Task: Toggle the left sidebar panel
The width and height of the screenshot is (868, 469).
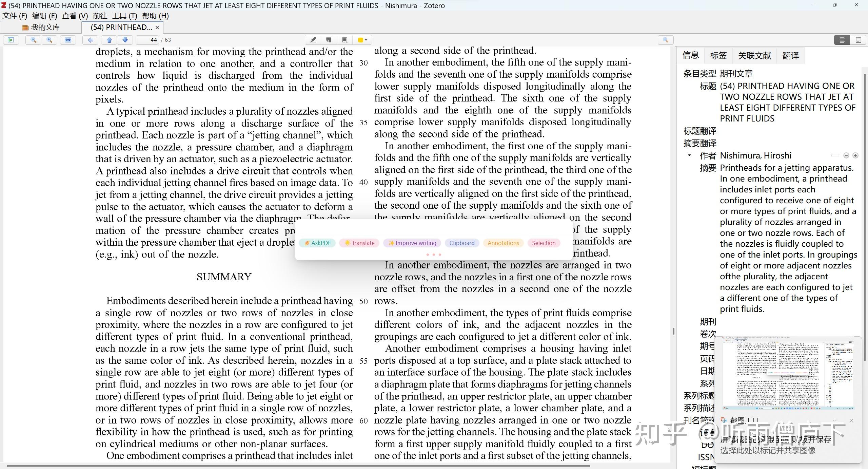Action: pos(11,40)
